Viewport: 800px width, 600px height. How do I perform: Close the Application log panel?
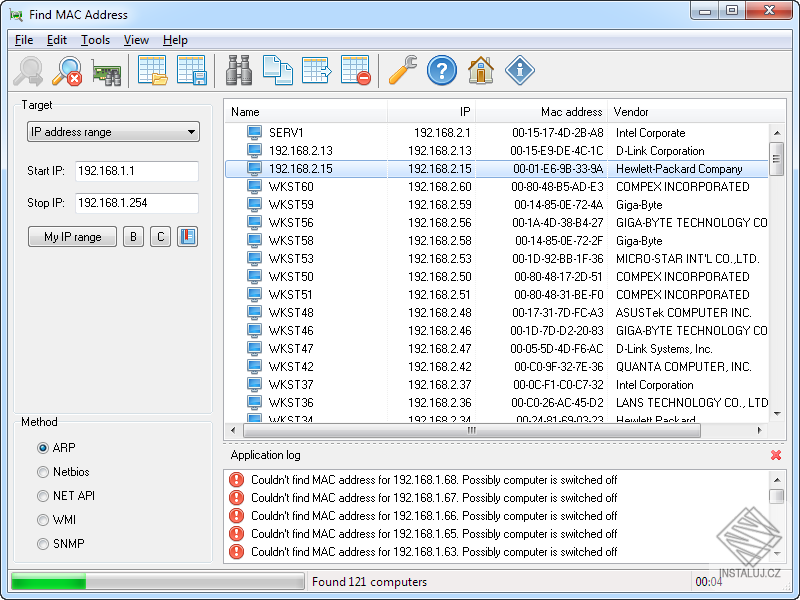pyautogui.click(x=776, y=455)
